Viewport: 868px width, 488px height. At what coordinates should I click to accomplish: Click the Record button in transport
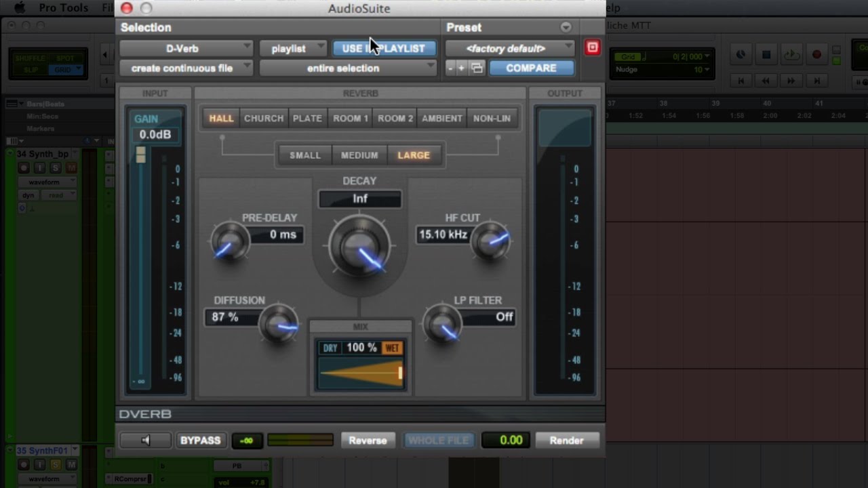[816, 55]
